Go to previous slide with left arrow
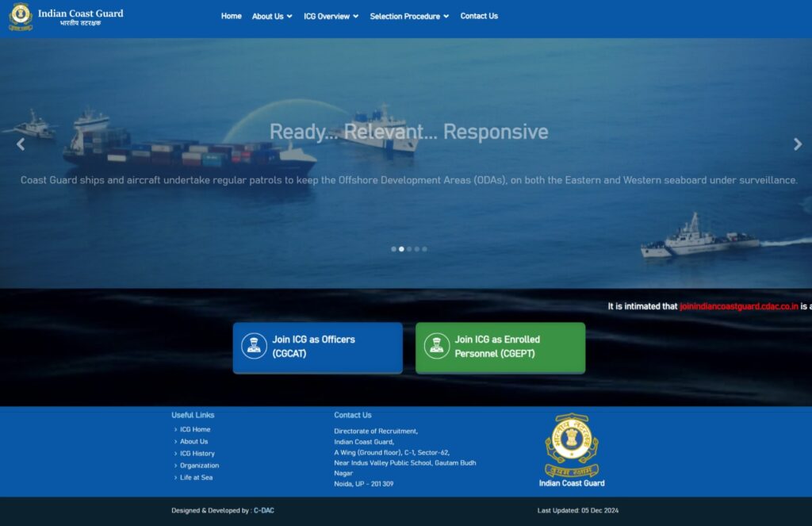This screenshot has width=812, height=526. click(x=21, y=144)
